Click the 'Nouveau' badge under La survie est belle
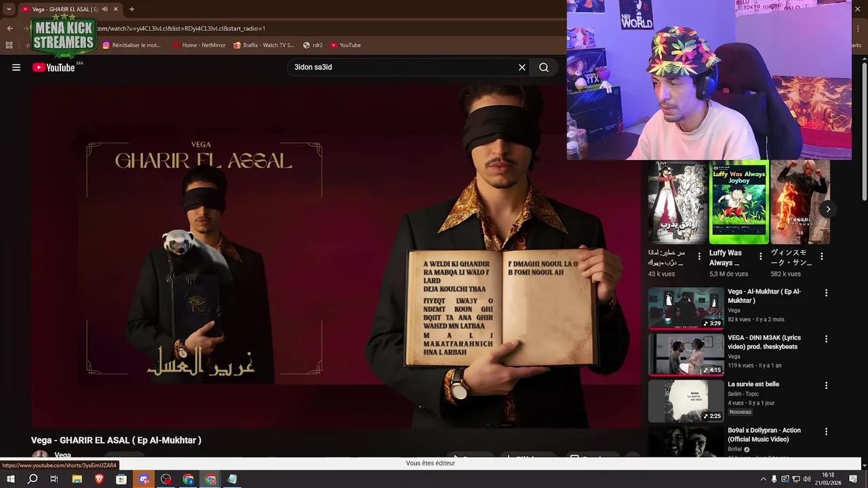Image resolution: width=868 pixels, height=488 pixels. coord(741,412)
